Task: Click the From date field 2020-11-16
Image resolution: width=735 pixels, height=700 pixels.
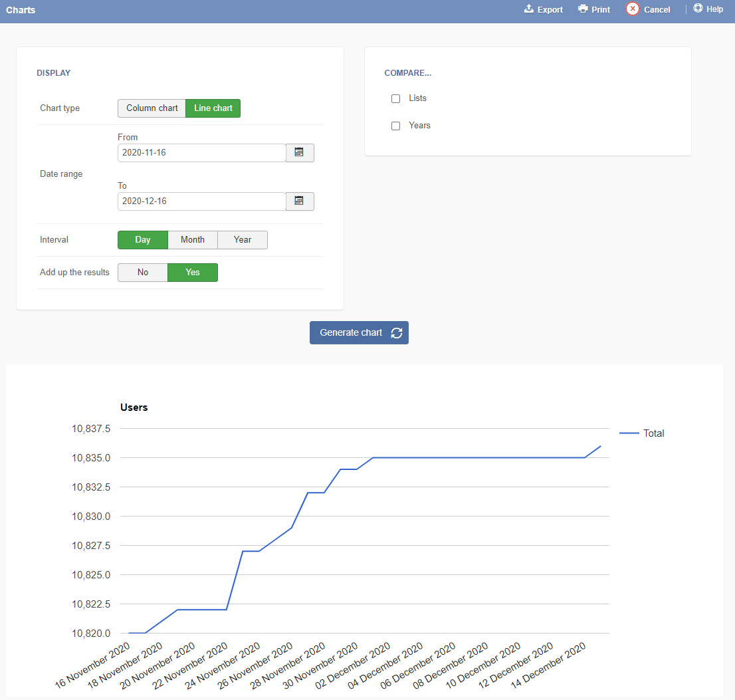Action: pos(201,153)
